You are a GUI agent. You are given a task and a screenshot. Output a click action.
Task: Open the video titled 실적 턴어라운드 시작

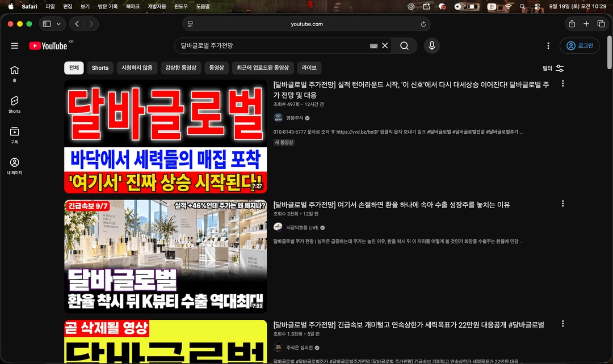412,90
